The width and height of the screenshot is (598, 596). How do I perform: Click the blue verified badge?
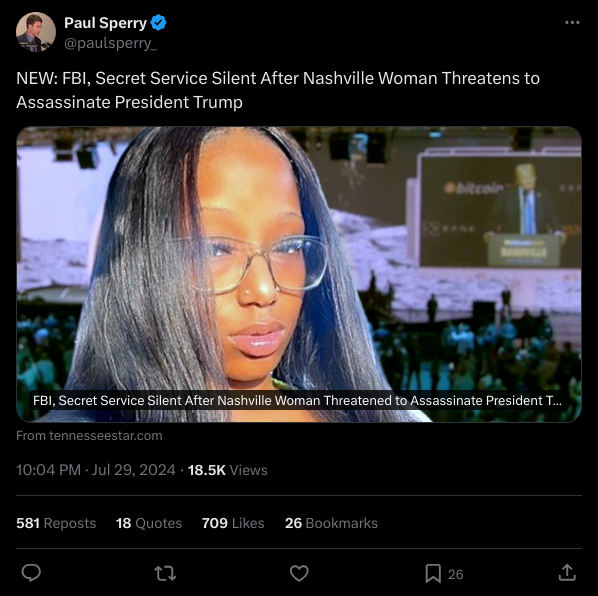[159, 22]
